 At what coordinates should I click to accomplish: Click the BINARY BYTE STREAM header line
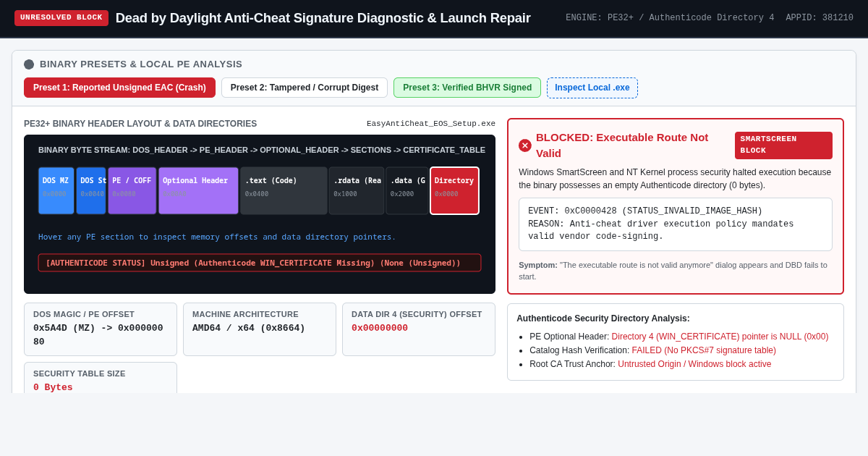pos(262,150)
